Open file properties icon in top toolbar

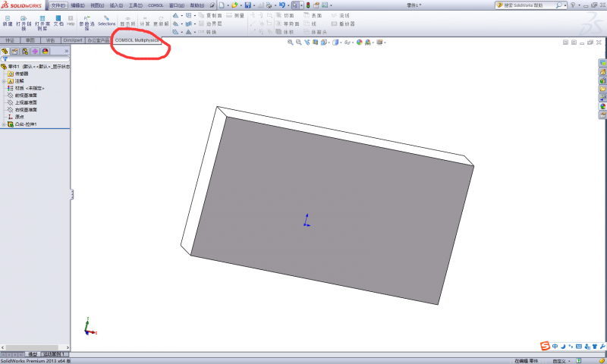point(316,5)
